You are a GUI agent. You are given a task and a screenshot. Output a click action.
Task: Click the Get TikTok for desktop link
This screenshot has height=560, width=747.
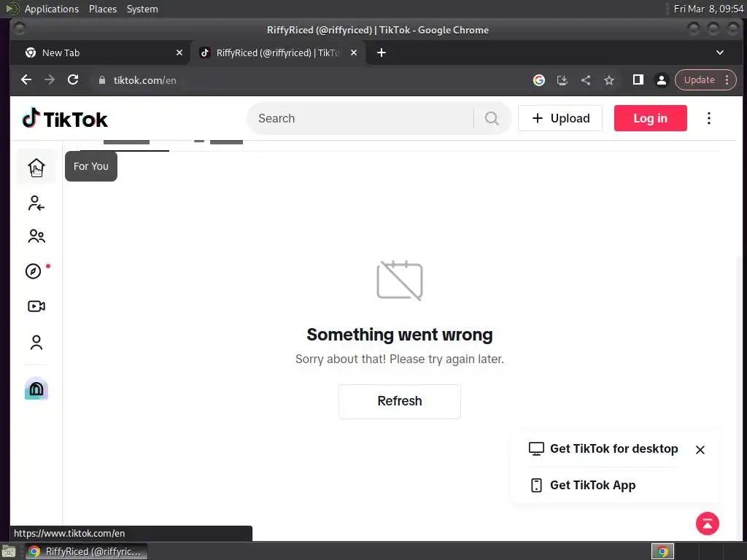click(x=603, y=448)
